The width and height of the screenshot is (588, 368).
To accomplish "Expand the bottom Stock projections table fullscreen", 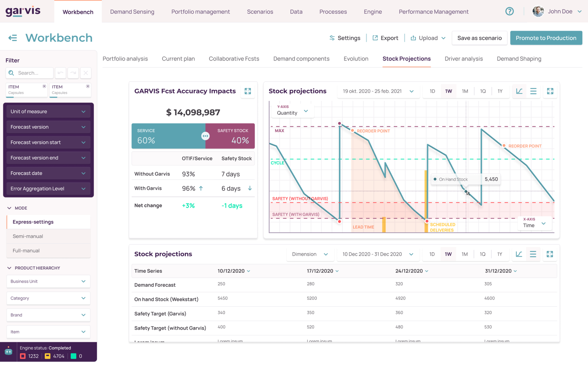I will (549, 254).
